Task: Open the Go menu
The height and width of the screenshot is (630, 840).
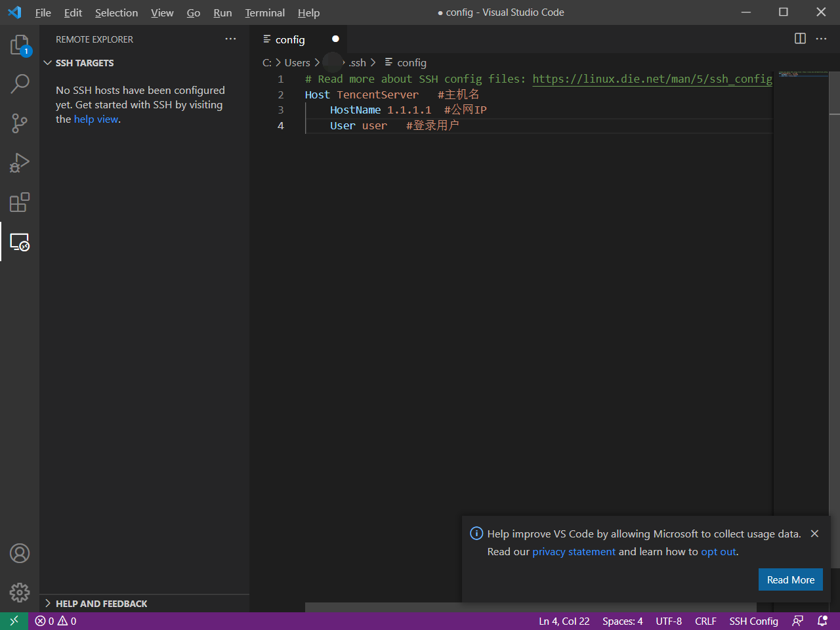Action: tap(194, 12)
